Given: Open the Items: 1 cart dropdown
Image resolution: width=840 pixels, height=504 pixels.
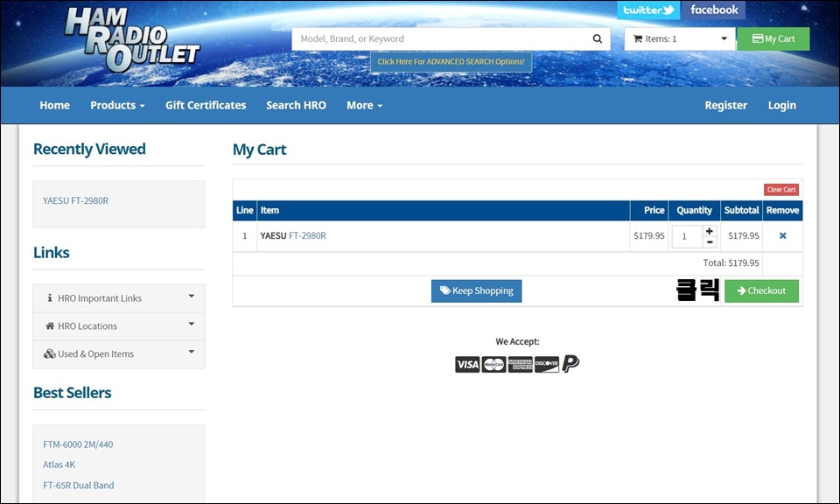Looking at the screenshot, I should 679,38.
